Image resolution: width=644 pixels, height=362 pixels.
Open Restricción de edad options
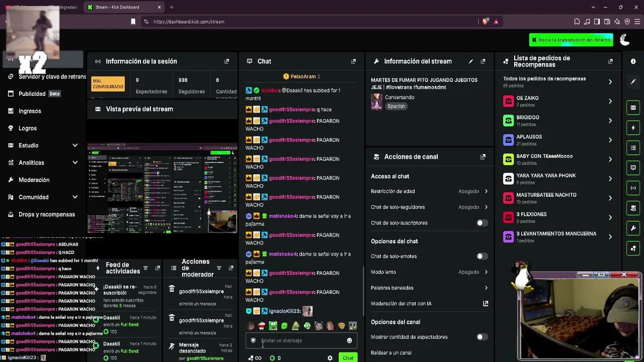click(x=429, y=192)
